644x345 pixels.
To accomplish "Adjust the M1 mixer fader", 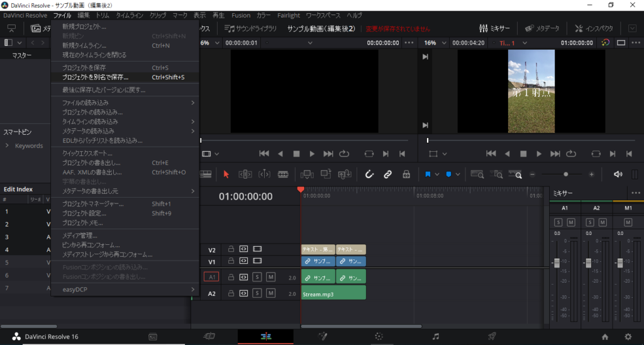I will 620,263.
